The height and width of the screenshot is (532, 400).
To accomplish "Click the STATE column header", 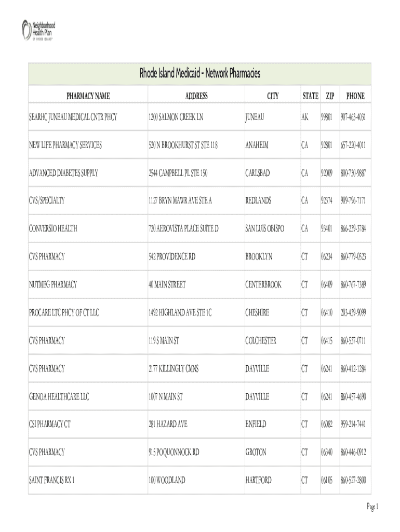I will (x=311, y=96).
